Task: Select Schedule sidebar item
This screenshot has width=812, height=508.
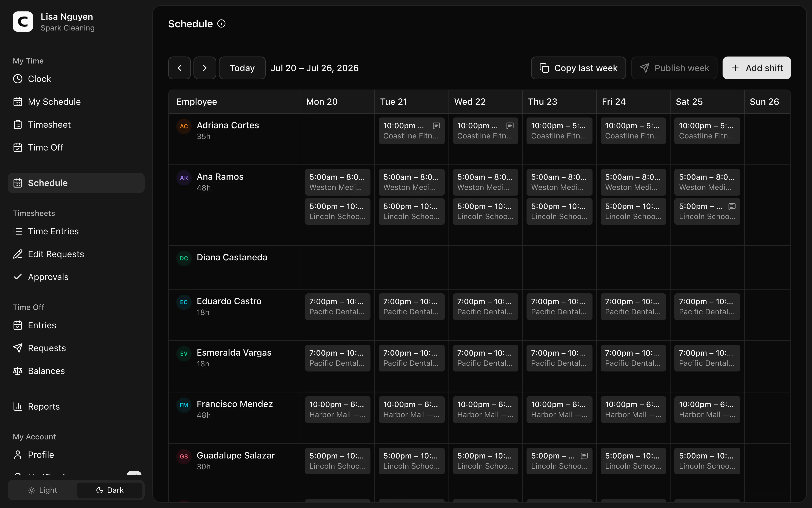Action: tap(76, 183)
